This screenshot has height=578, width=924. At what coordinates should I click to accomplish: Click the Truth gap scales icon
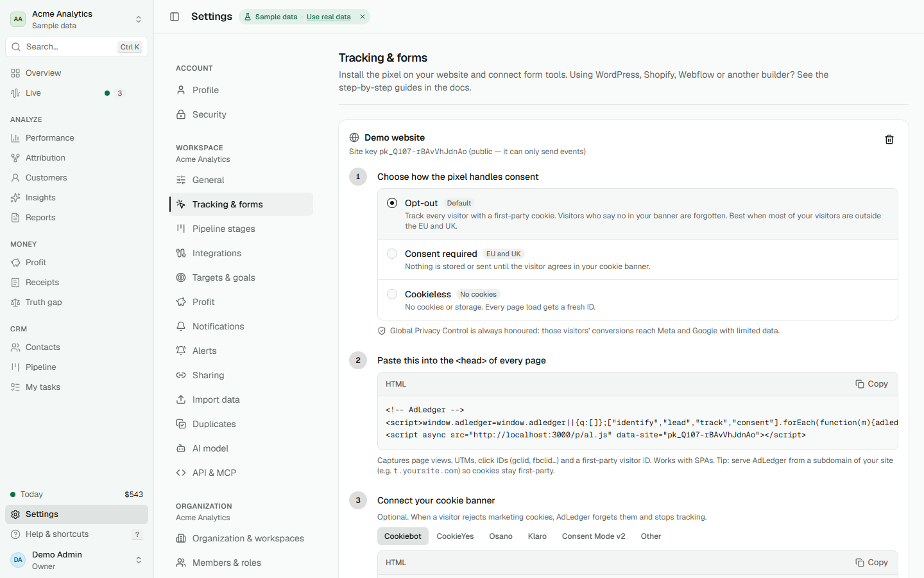click(15, 302)
